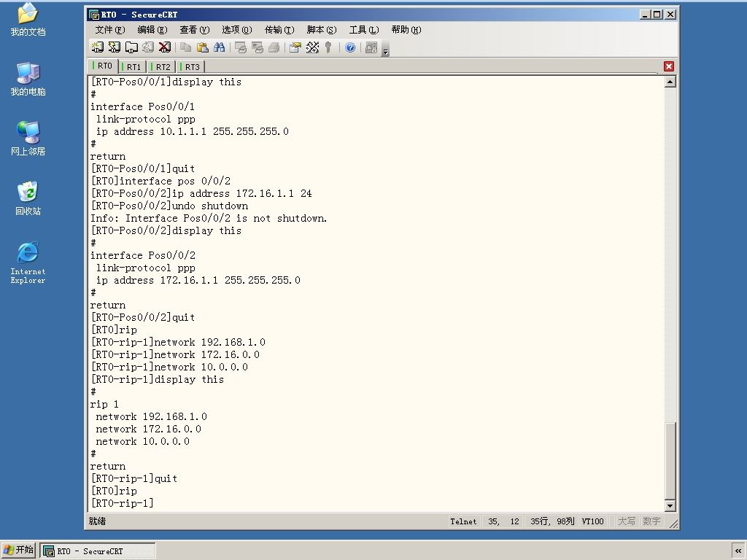Open the 文件(F) menu
Screen dimensions: 747x560
click(x=110, y=30)
